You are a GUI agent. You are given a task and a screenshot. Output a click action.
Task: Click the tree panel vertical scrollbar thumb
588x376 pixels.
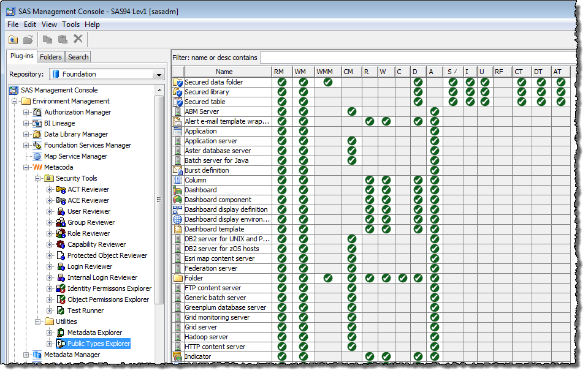(159, 200)
